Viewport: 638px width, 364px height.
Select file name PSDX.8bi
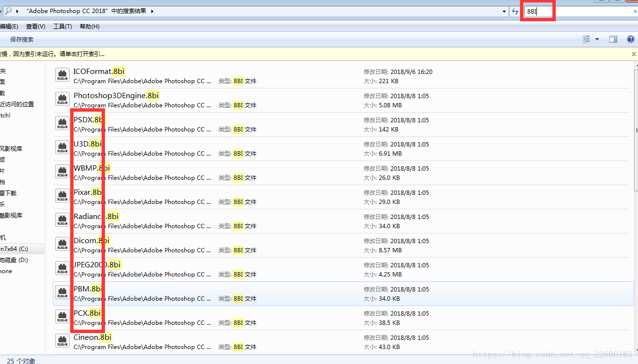89,120
